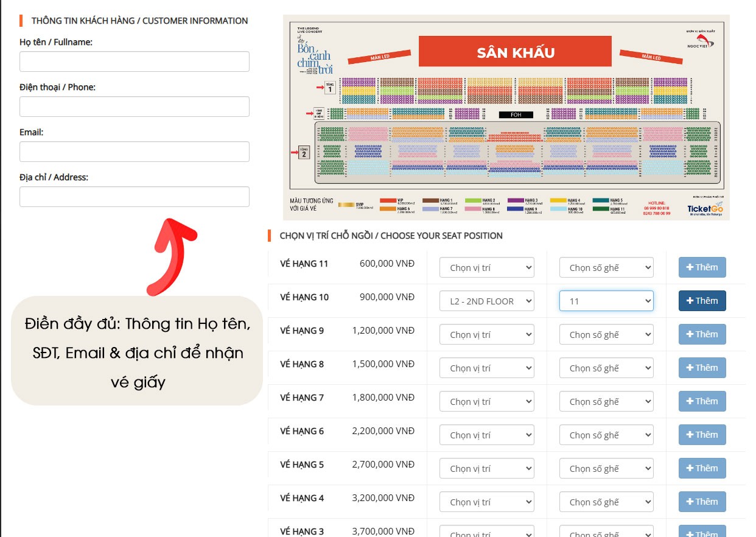Image resolution: width=756 pixels, height=537 pixels.
Task: Click the Tầng 1 floor marker on map
Action: (x=329, y=88)
